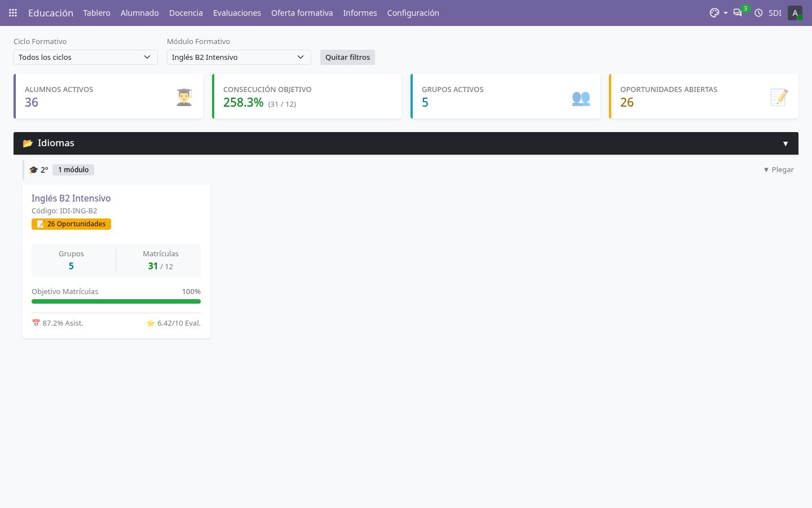Click the notepad icon in Oportunidades Abiertas card

(779, 97)
